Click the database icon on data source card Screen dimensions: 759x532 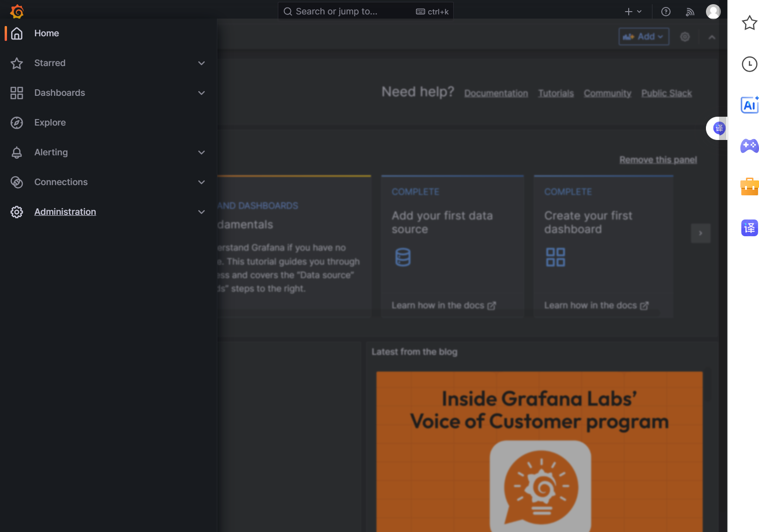click(x=403, y=257)
